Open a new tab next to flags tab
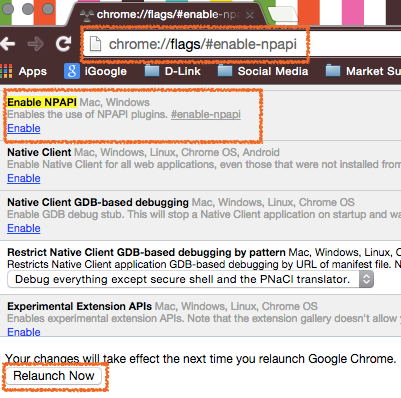 (x=283, y=14)
